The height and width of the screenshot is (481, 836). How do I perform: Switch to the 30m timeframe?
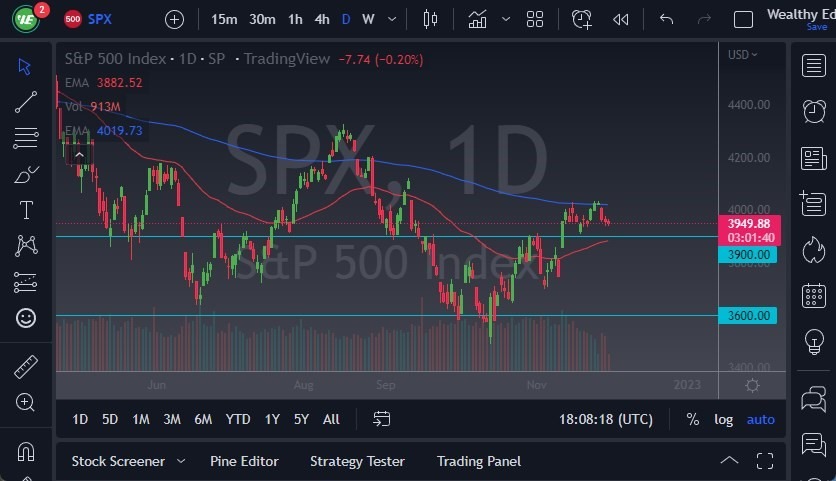coord(262,20)
